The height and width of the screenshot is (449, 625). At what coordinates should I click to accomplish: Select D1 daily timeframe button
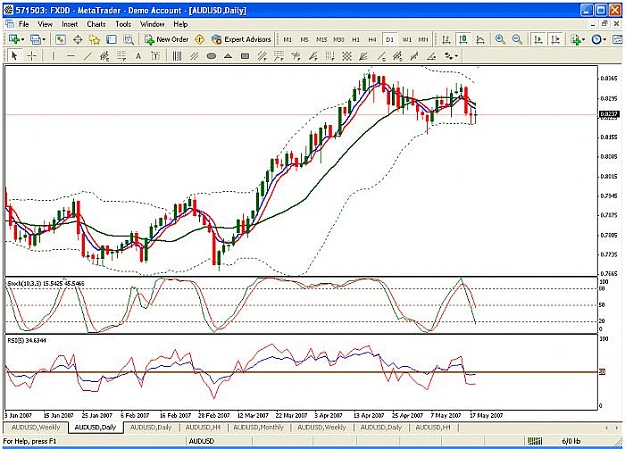click(389, 39)
